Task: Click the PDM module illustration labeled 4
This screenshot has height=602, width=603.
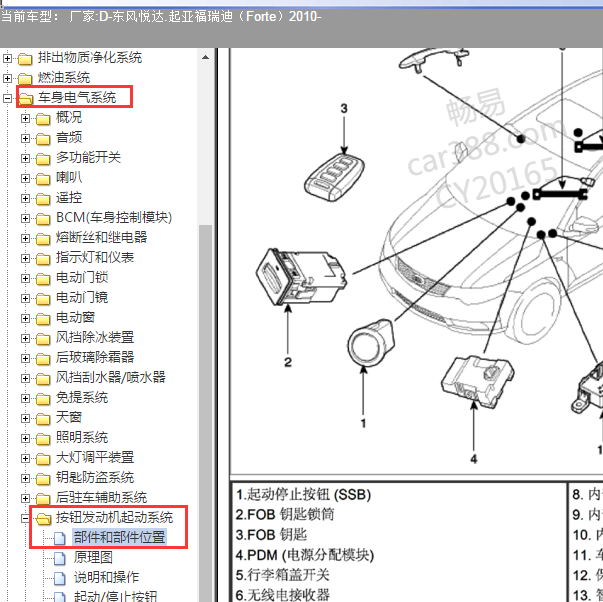Action: point(478,380)
